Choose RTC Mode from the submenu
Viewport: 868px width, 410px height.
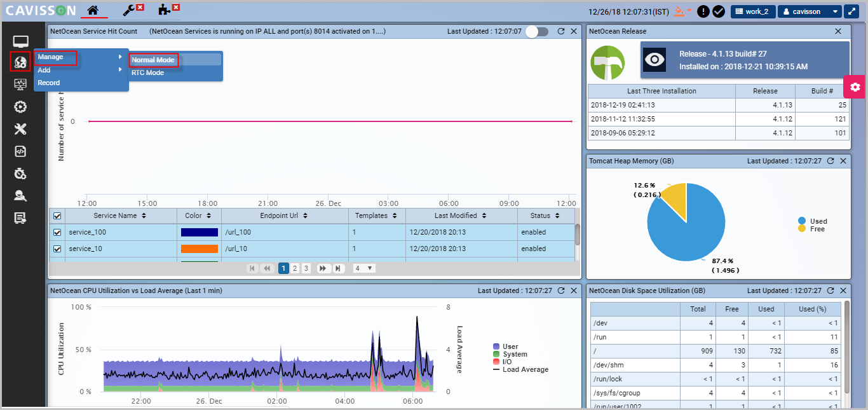(x=175, y=72)
